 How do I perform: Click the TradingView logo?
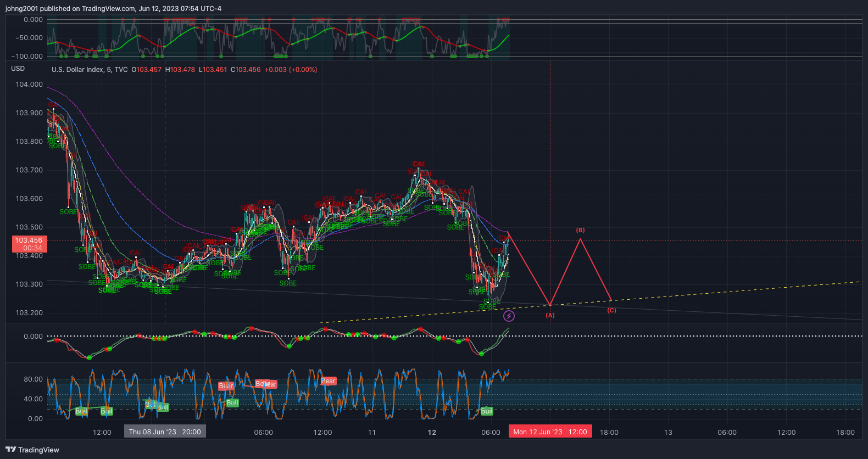(x=32, y=450)
